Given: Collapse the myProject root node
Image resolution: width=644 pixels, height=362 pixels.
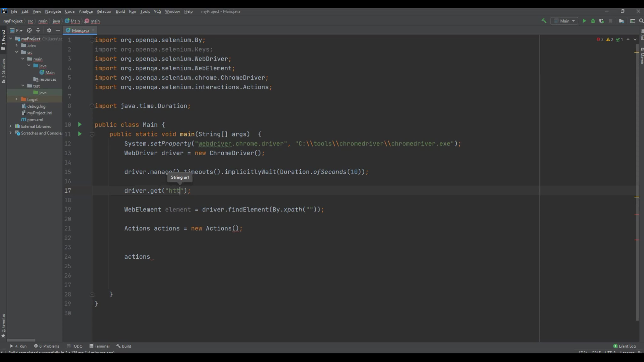Looking at the screenshot, I should pyautogui.click(x=11, y=39).
